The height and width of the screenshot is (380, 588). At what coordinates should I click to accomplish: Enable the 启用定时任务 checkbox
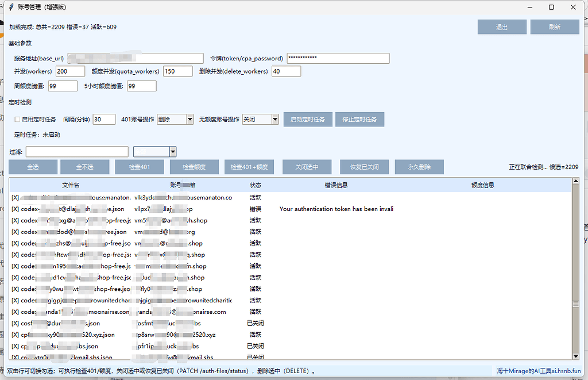coord(17,120)
